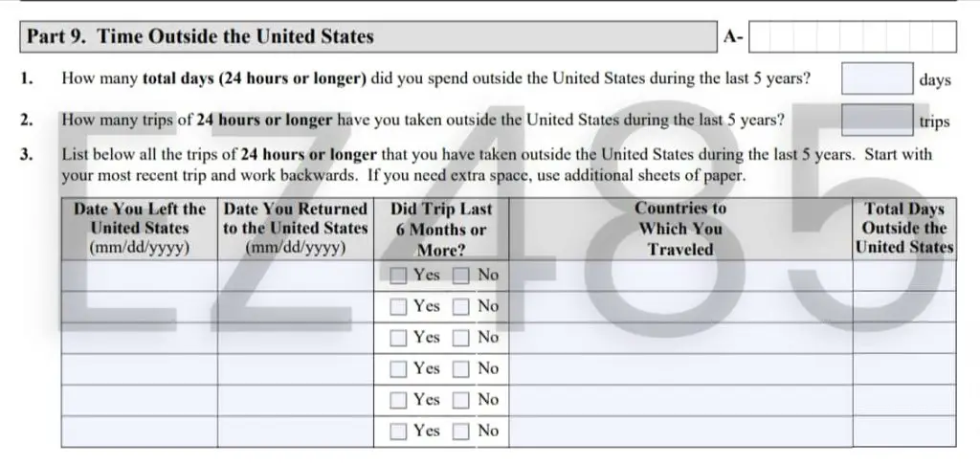Image resolution: width=980 pixels, height=465 pixels.
Task: Check Yes in the second trip row
Action: click(x=399, y=307)
